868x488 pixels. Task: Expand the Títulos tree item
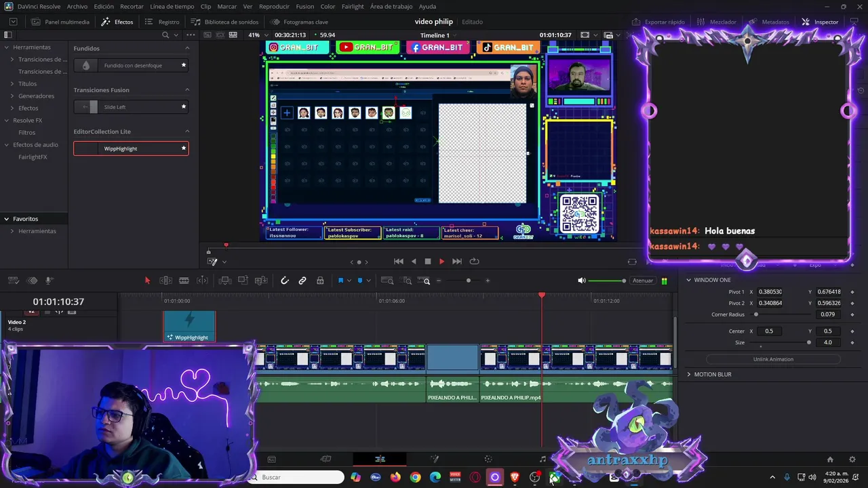pos(12,84)
